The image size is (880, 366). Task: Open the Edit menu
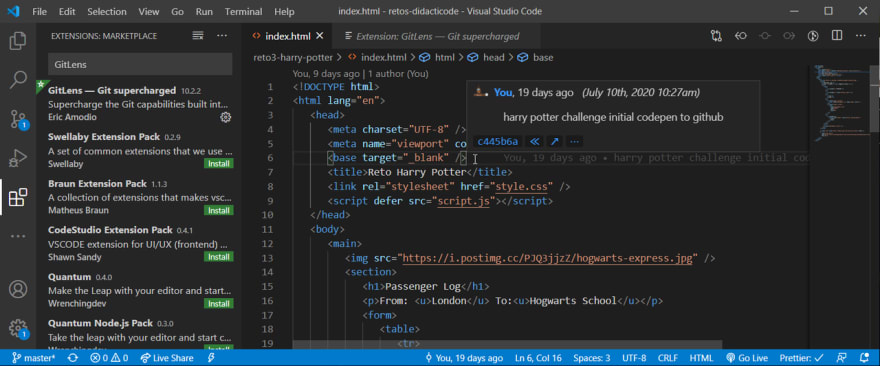67,11
